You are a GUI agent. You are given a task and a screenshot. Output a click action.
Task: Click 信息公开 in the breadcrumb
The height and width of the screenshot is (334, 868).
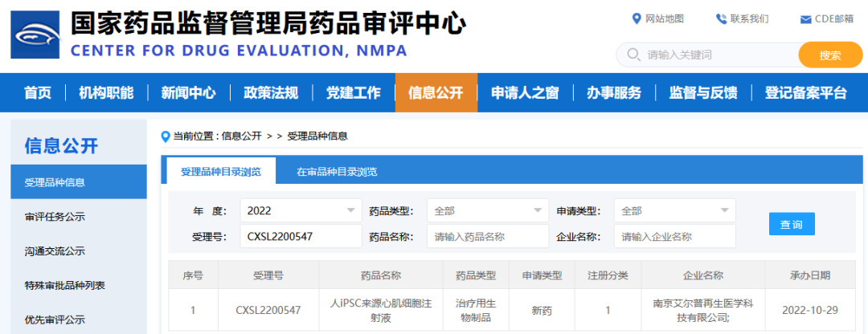click(x=241, y=136)
